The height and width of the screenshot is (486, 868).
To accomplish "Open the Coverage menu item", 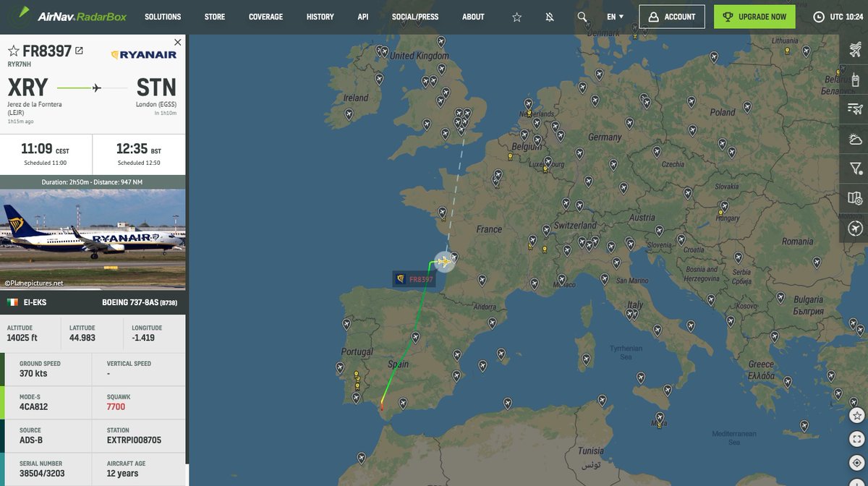I will [x=265, y=17].
